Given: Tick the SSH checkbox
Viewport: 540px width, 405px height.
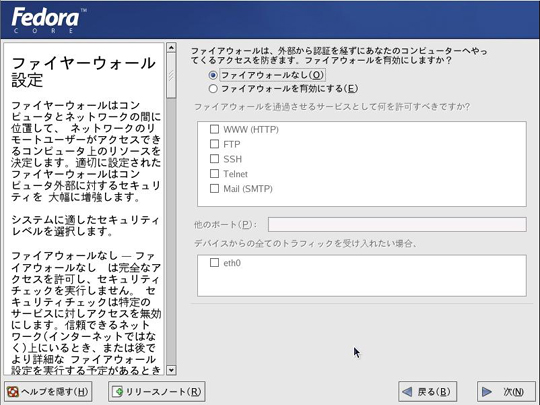Looking at the screenshot, I should [214, 158].
